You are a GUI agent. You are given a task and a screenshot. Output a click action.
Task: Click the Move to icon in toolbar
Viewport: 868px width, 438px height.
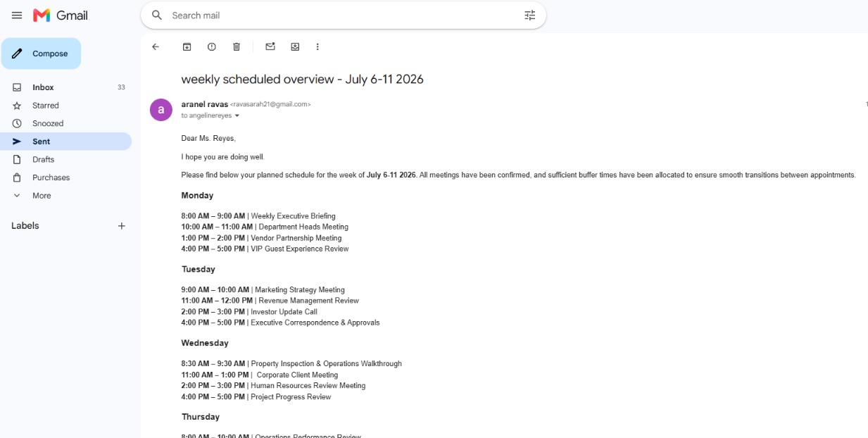tap(295, 46)
